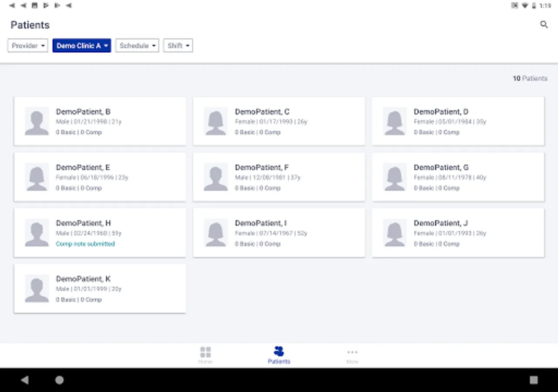This screenshot has height=392, width=558.
Task: Click DemoPatient, J avatar
Action: click(x=395, y=233)
